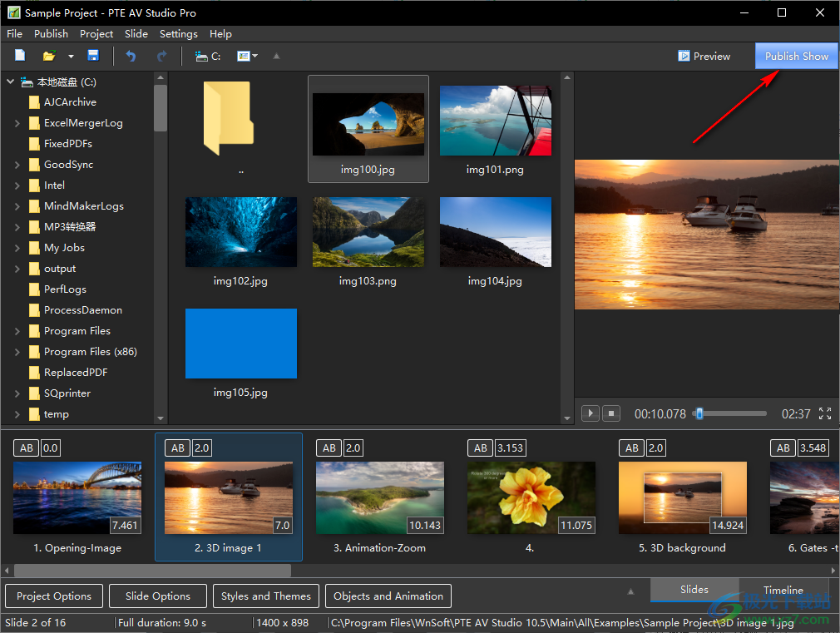
Task: Select the AJCArchive folder
Action: (x=62, y=102)
